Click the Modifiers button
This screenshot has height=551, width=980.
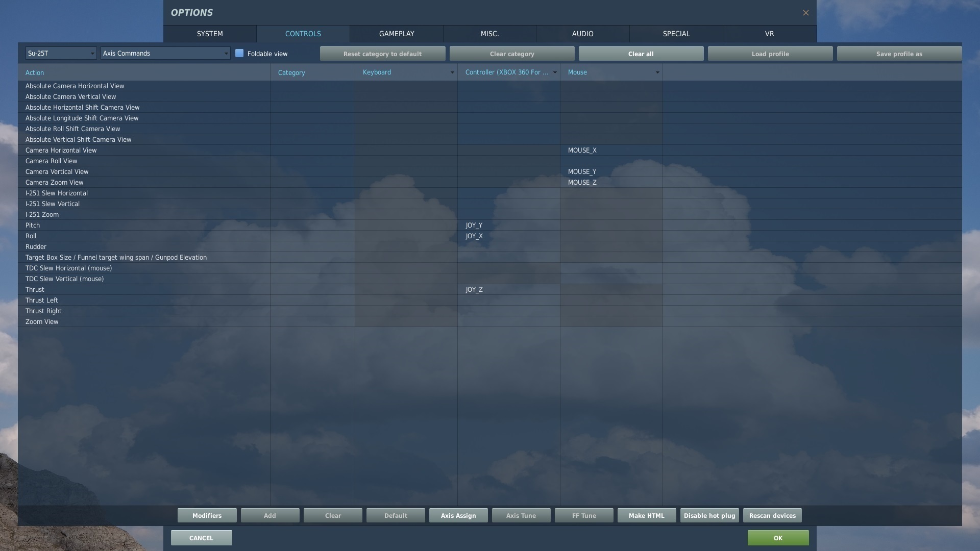tap(207, 515)
